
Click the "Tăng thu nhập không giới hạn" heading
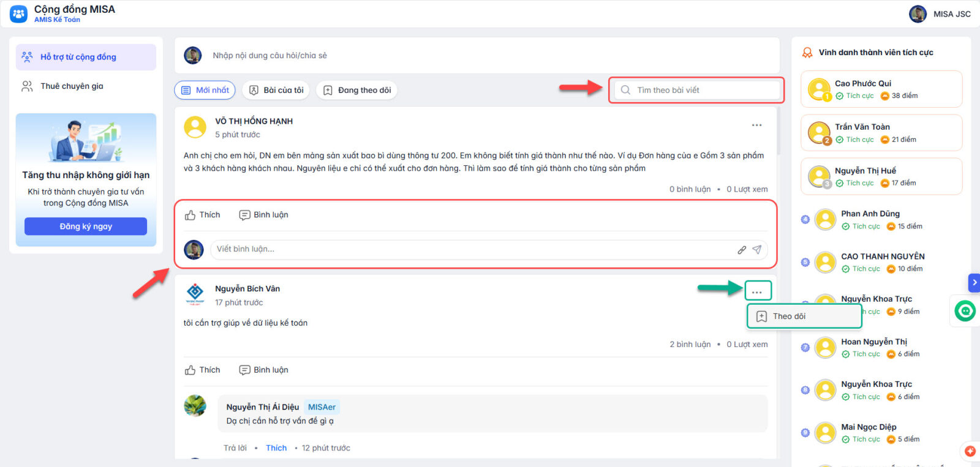click(86, 175)
